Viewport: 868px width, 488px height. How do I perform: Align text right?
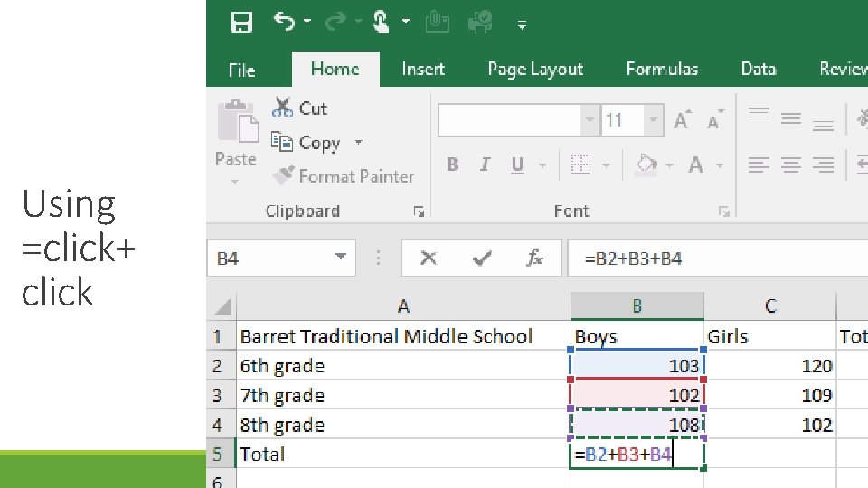pyautogui.click(x=823, y=164)
